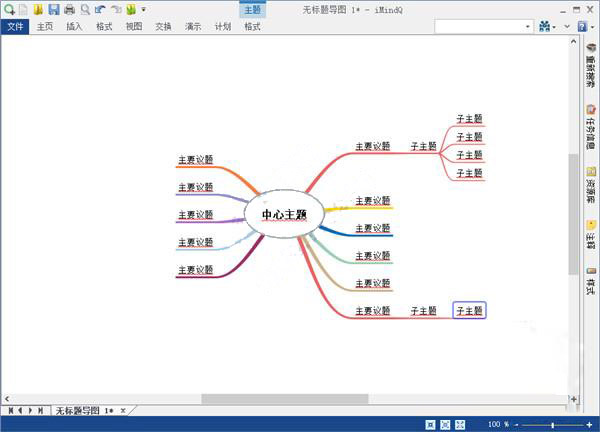Viewport: 600px width, 432px height.
Task: Open the 文件 menu
Action: (15, 26)
